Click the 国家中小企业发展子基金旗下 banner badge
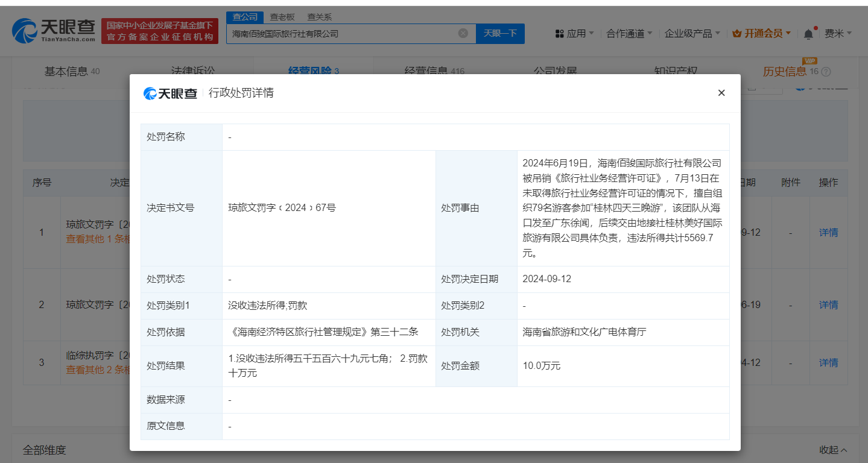Screen dimensions: 868x463 coord(160,31)
